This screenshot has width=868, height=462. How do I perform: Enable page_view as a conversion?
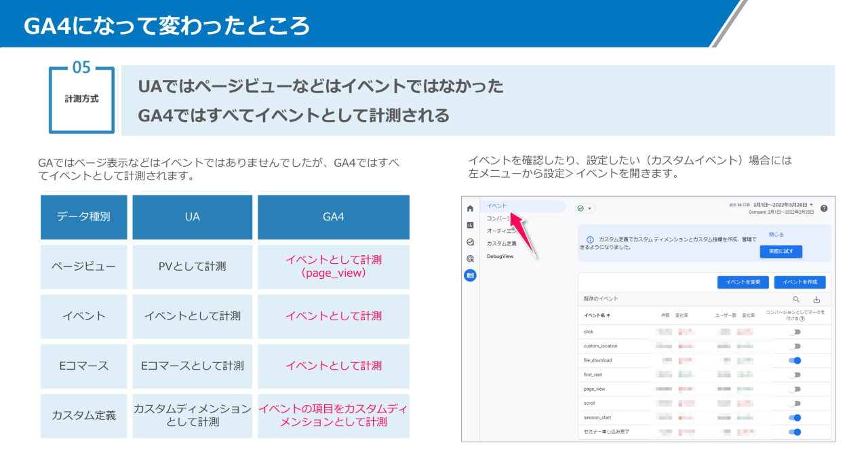pyautogui.click(x=795, y=388)
